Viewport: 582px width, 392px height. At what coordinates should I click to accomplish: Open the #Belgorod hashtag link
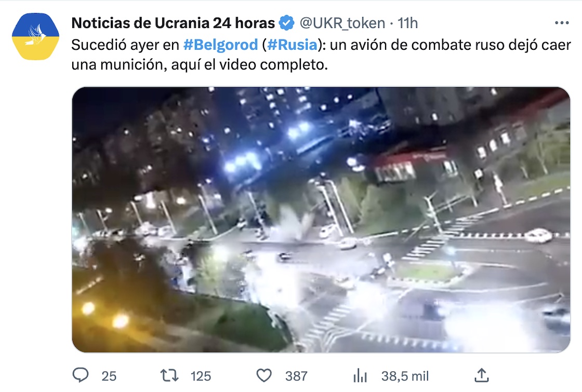pyautogui.click(x=220, y=45)
